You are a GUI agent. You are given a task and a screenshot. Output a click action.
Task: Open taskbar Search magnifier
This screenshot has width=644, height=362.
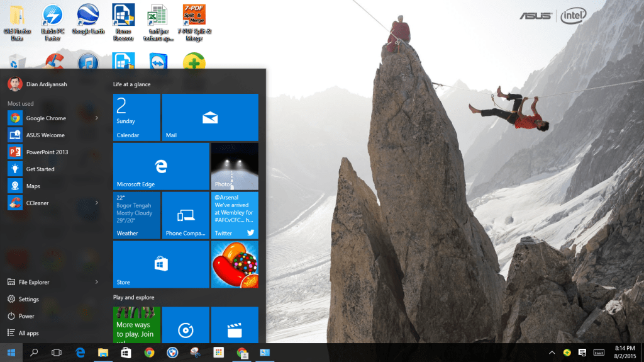click(x=34, y=353)
